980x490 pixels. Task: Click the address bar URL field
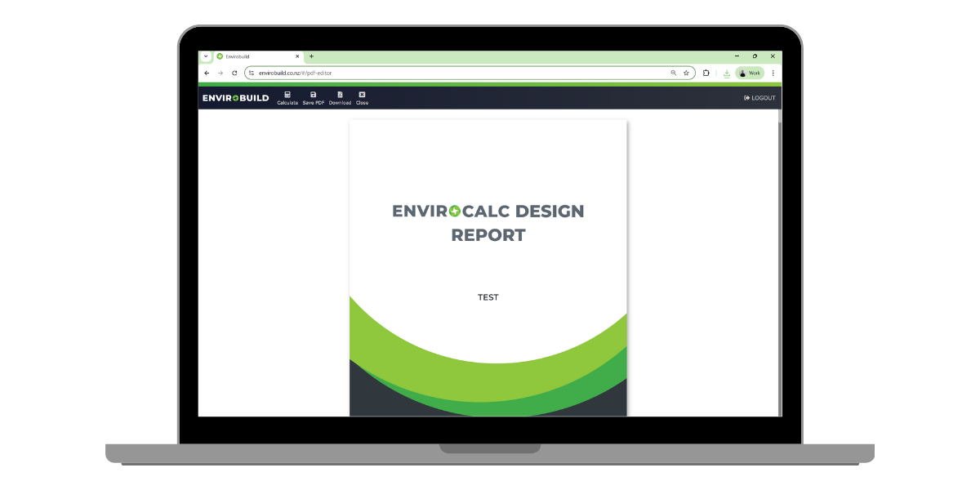pyautogui.click(x=470, y=73)
